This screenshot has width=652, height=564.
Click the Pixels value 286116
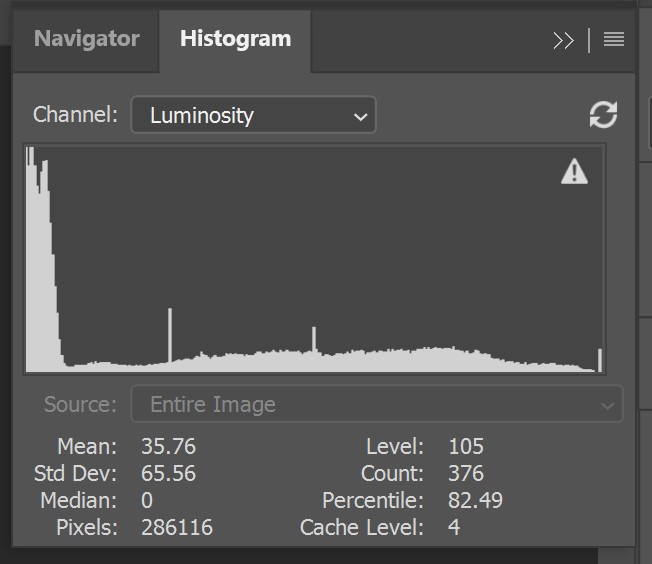click(x=179, y=527)
